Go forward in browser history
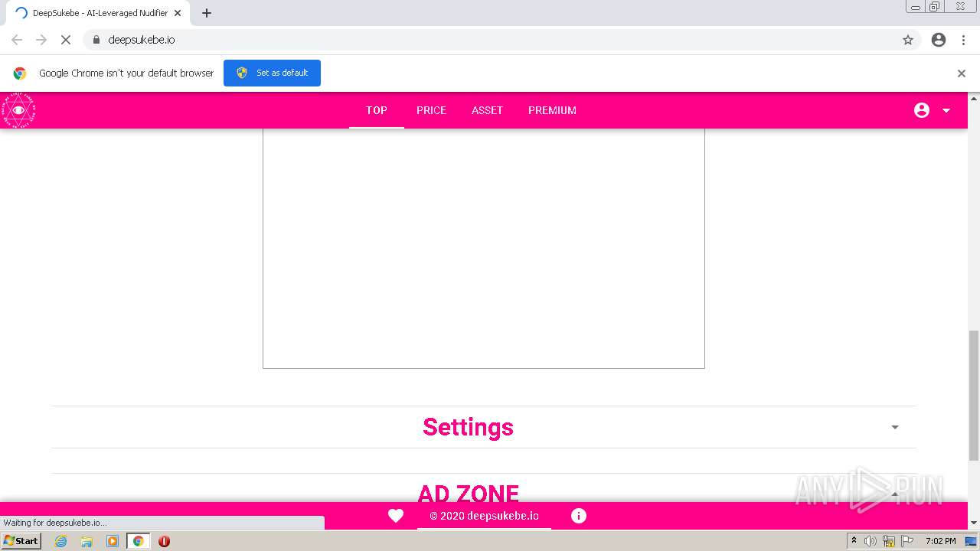980x551 pixels. coord(41,40)
